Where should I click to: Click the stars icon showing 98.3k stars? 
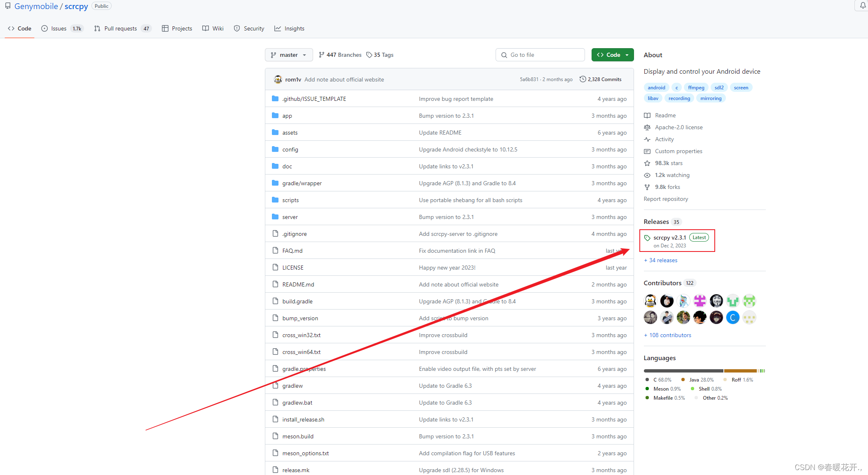tap(647, 163)
